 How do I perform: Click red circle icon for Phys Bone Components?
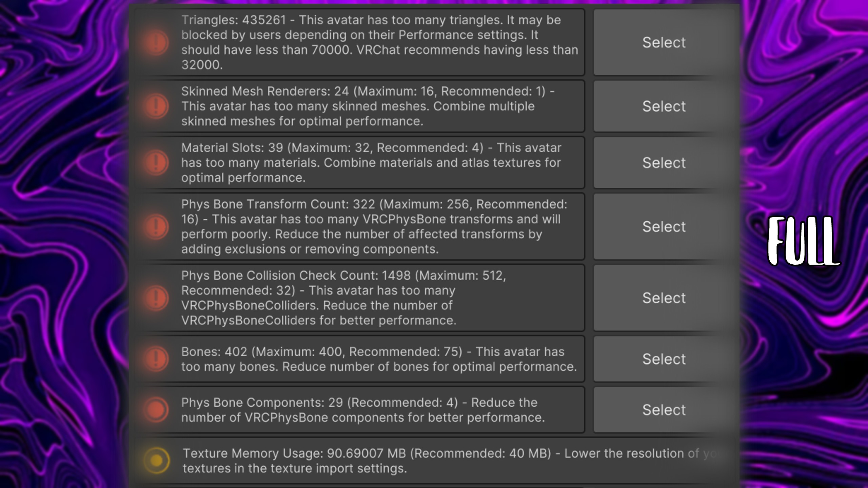click(x=156, y=410)
